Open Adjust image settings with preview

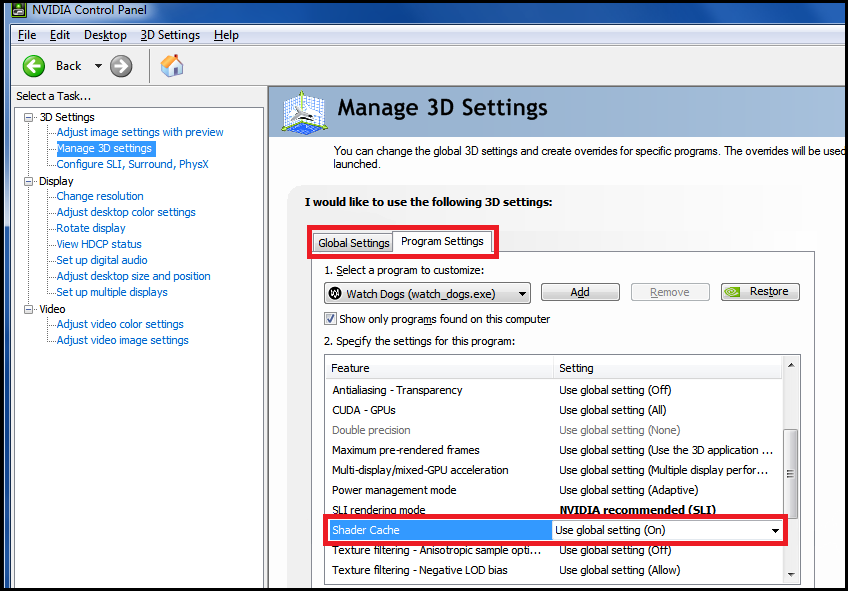(140, 132)
